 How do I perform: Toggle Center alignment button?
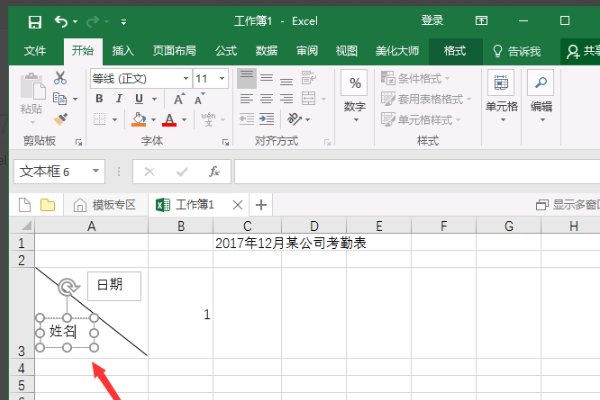tap(267, 99)
